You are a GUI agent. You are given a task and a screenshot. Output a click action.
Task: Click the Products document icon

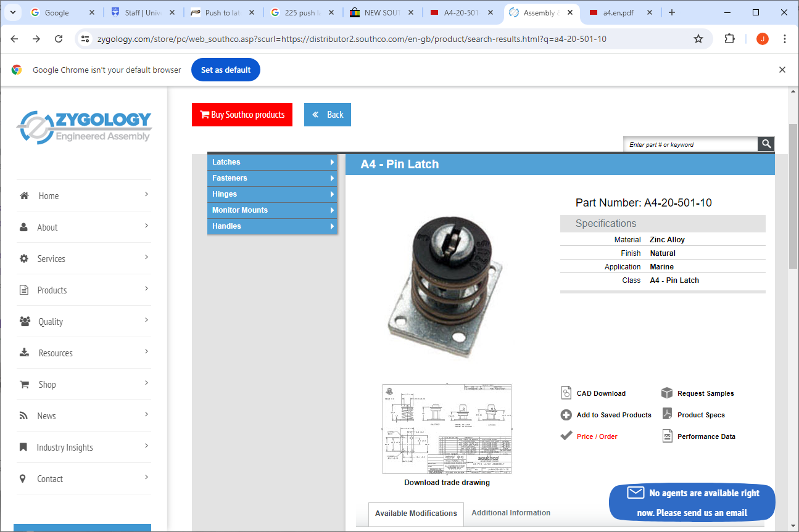(x=24, y=290)
